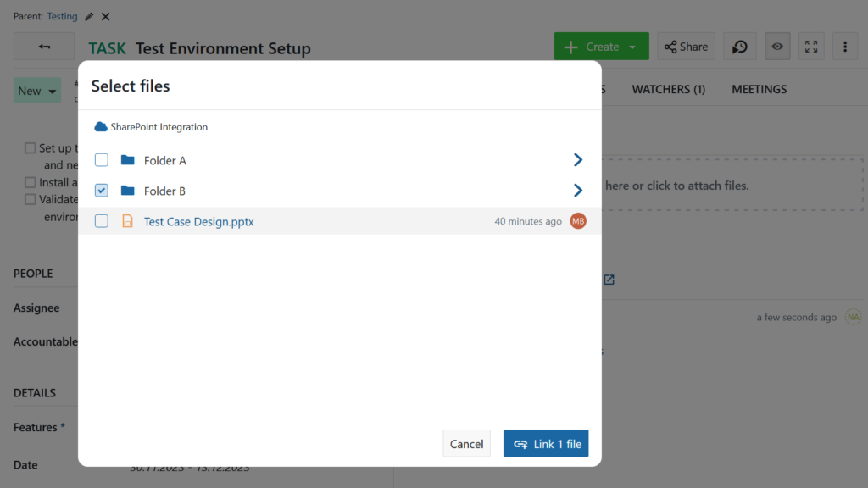Check the Folder A checkbox
The image size is (868, 488).
[101, 159]
